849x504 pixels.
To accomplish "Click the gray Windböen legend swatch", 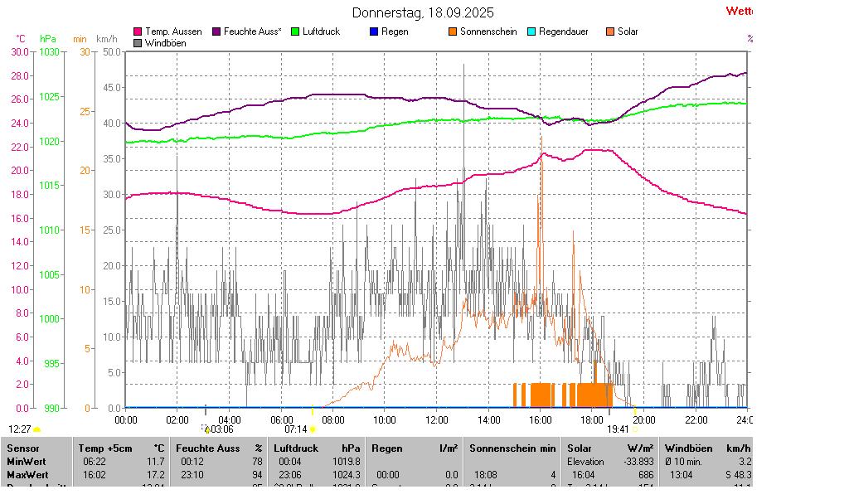I will coord(138,42).
